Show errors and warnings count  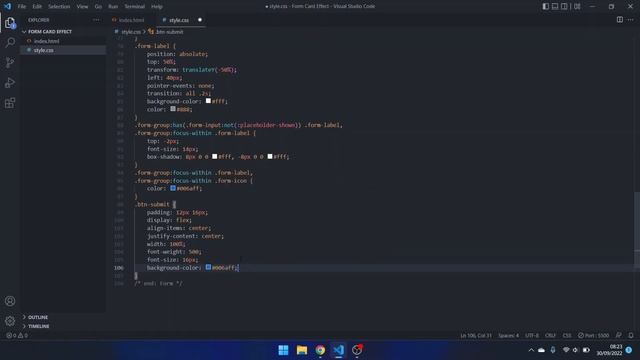pos(17,335)
